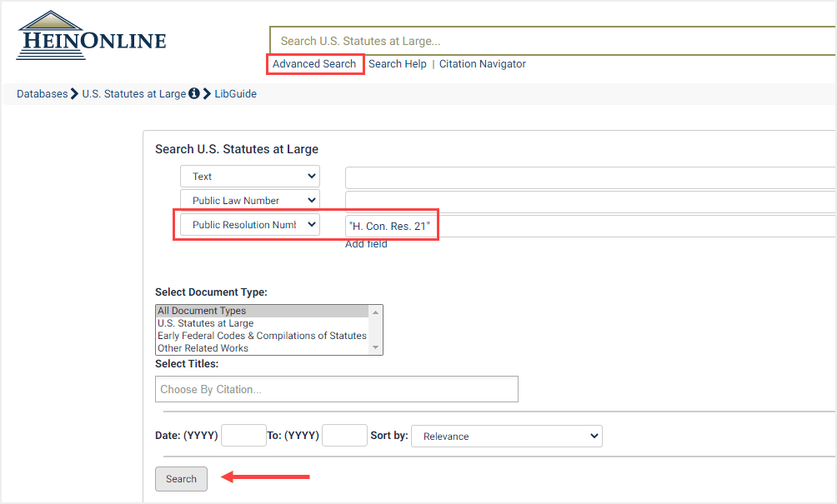
Task: Click the document type list scroll-up arrow
Action: [x=376, y=312]
